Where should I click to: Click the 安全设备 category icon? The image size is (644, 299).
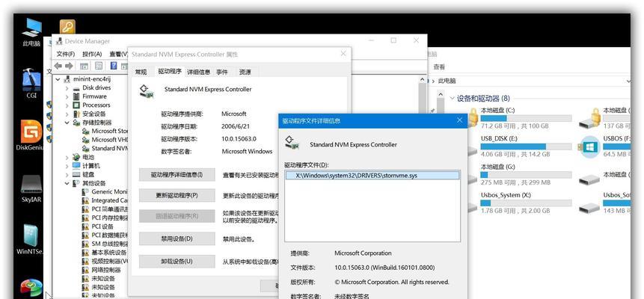(76, 114)
